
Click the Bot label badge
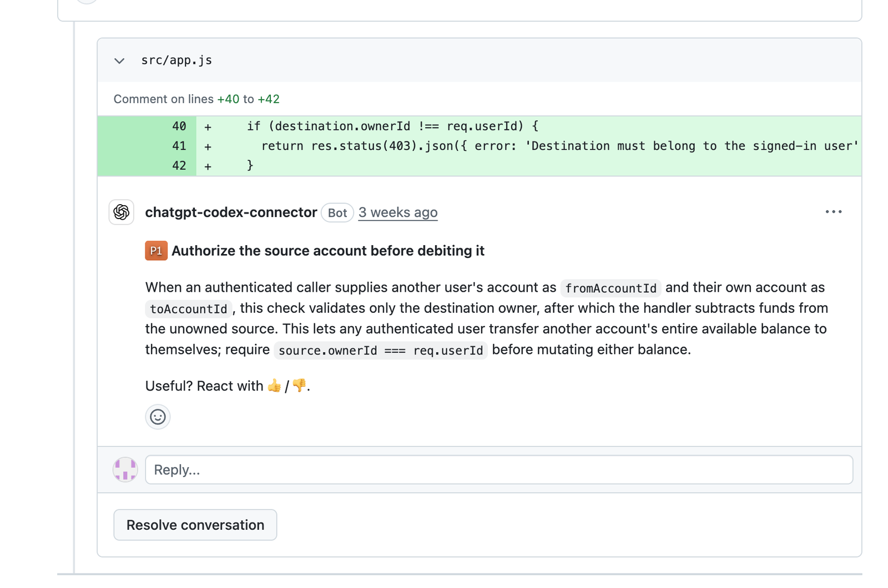337,213
